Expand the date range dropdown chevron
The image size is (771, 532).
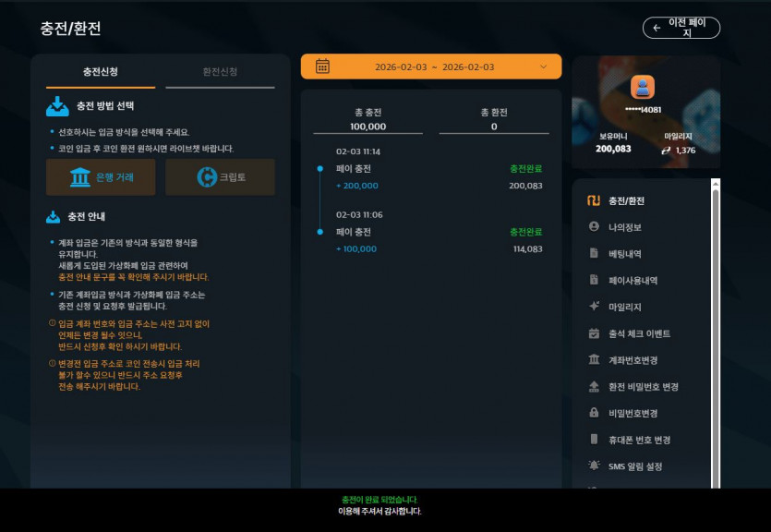543,66
